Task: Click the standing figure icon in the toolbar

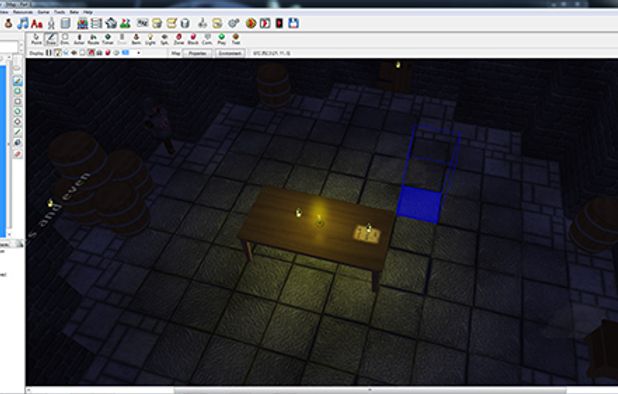Action: click(x=51, y=24)
